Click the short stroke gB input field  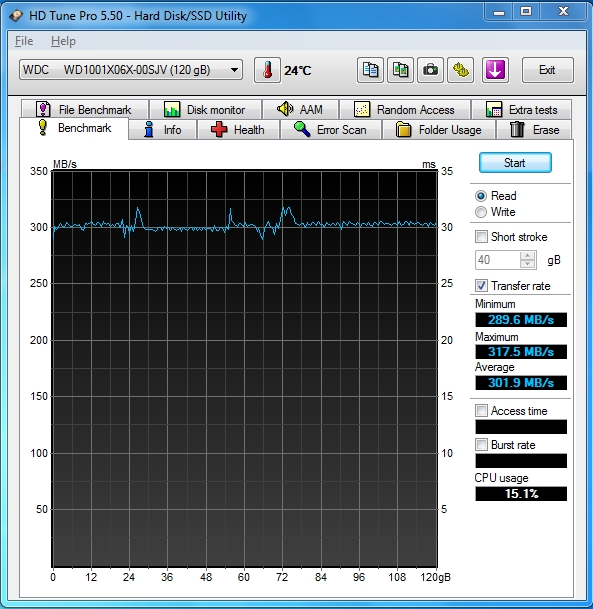[497, 260]
